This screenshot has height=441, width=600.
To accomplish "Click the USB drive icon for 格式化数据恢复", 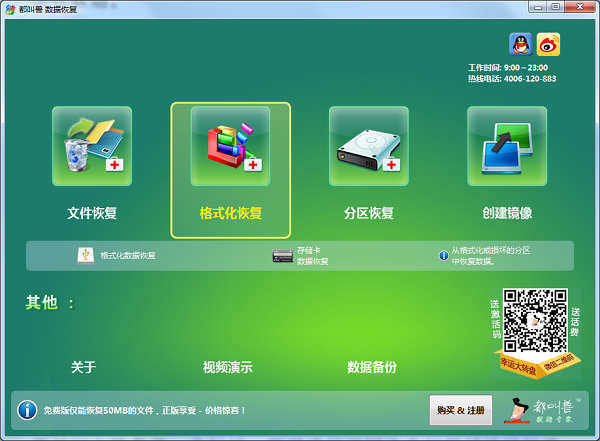I will click(86, 255).
